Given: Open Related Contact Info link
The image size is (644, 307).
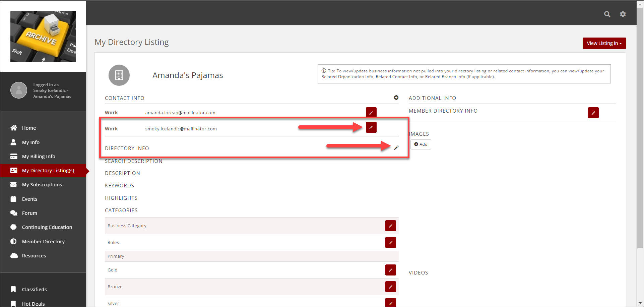Looking at the screenshot, I should click(396, 77).
